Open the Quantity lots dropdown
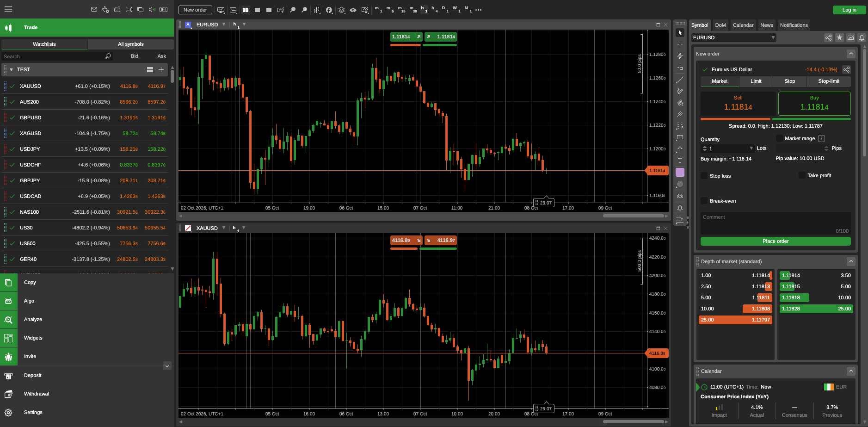 [751, 149]
